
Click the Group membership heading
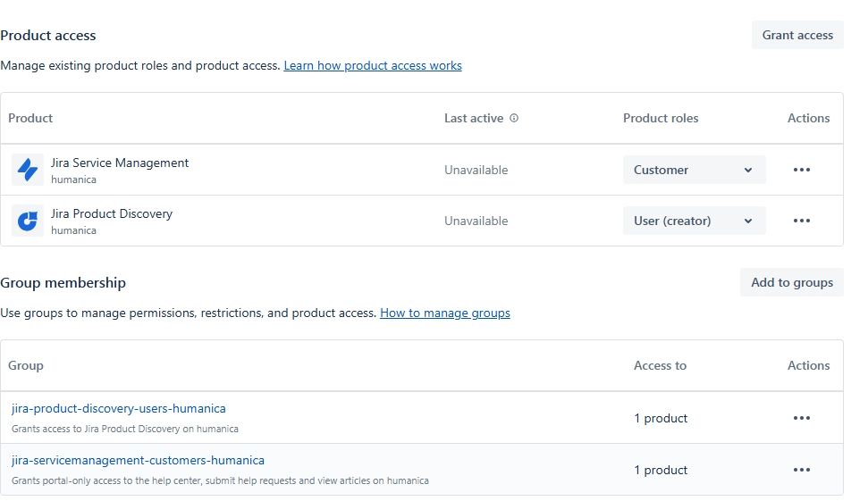click(63, 282)
